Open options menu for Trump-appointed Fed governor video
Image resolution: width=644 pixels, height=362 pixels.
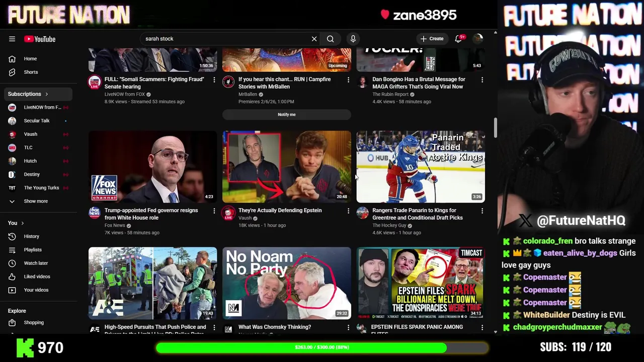point(214,211)
